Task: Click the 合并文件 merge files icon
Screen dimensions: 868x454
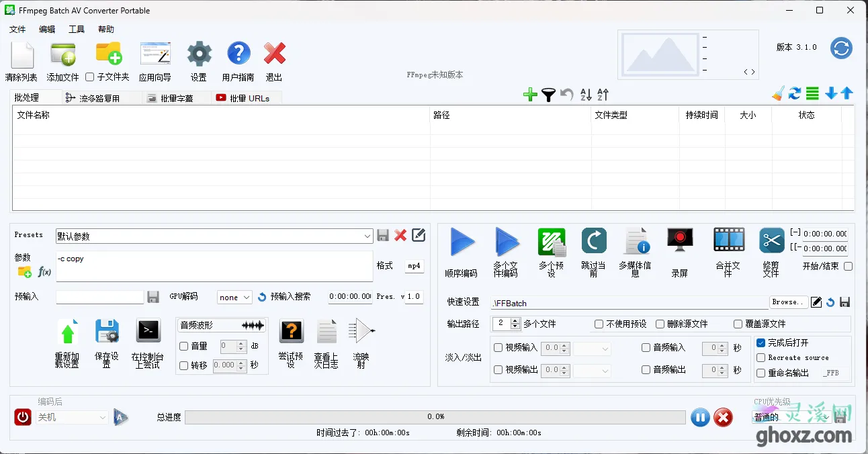Action: [x=729, y=240]
